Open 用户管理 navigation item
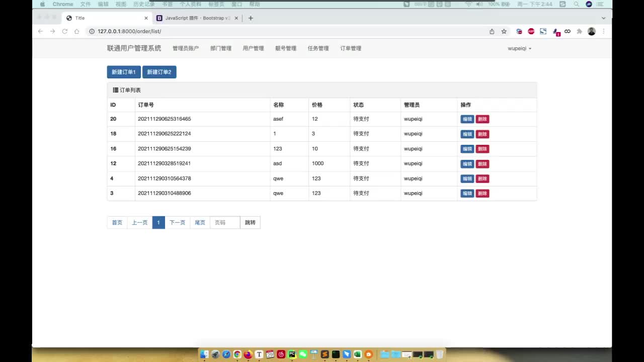This screenshot has height=362, width=644. [x=253, y=48]
